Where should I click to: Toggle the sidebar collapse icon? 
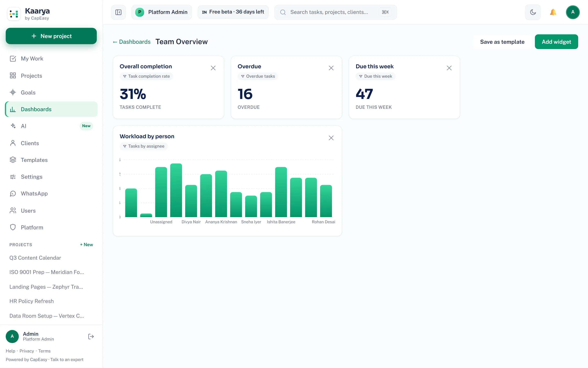coord(118,12)
